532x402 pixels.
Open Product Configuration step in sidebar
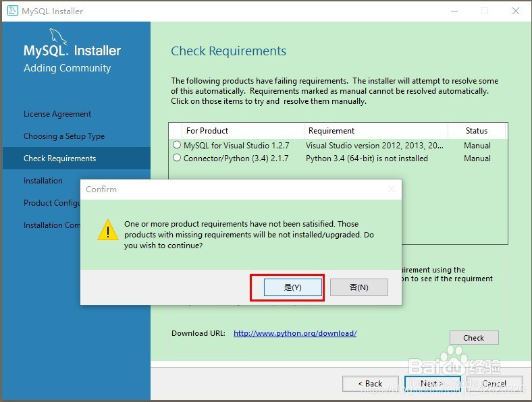coord(52,203)
